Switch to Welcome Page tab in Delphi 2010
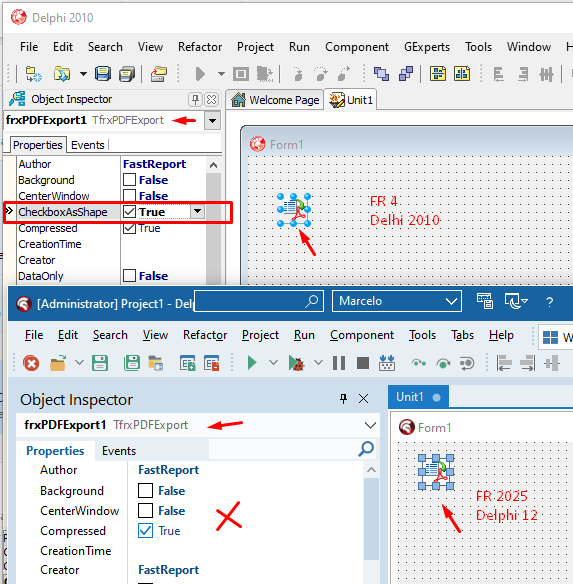 pos(275,100)
